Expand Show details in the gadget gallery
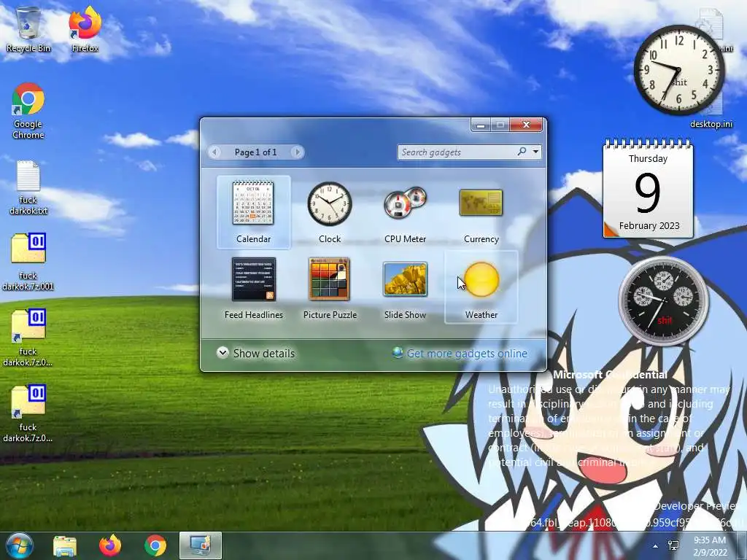 256,354
